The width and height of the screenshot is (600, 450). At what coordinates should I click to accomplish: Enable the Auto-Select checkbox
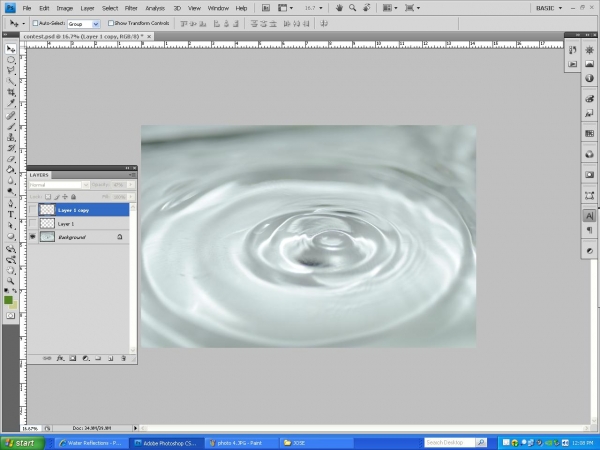35,23
